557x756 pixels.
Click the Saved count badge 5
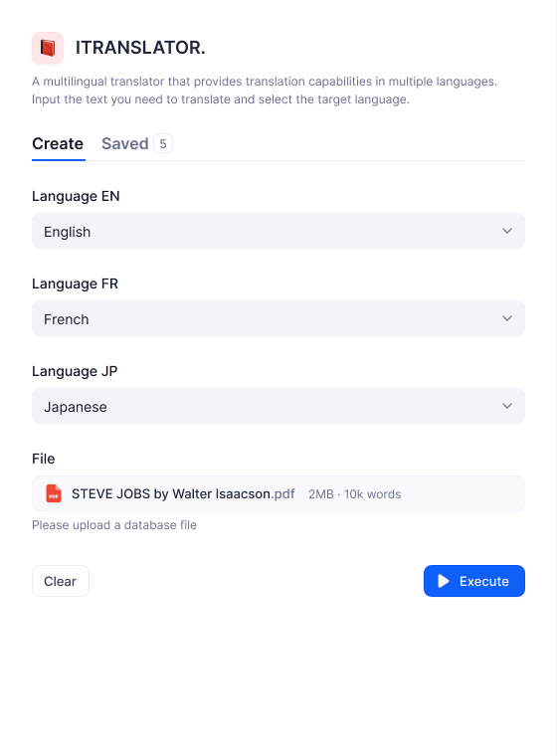click(163, 143)
